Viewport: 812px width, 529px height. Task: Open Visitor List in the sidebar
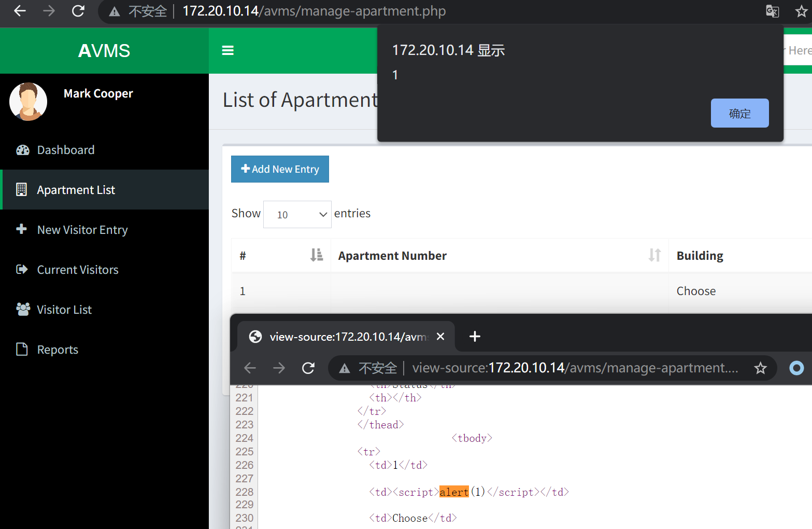pyautogui.click(x=104, y=310)
